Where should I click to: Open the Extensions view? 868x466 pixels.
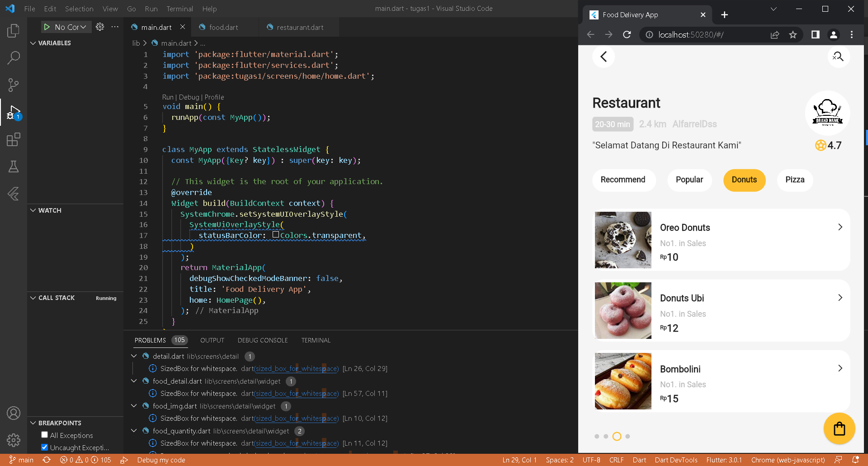pyautogui.click(x=13, y=139)
